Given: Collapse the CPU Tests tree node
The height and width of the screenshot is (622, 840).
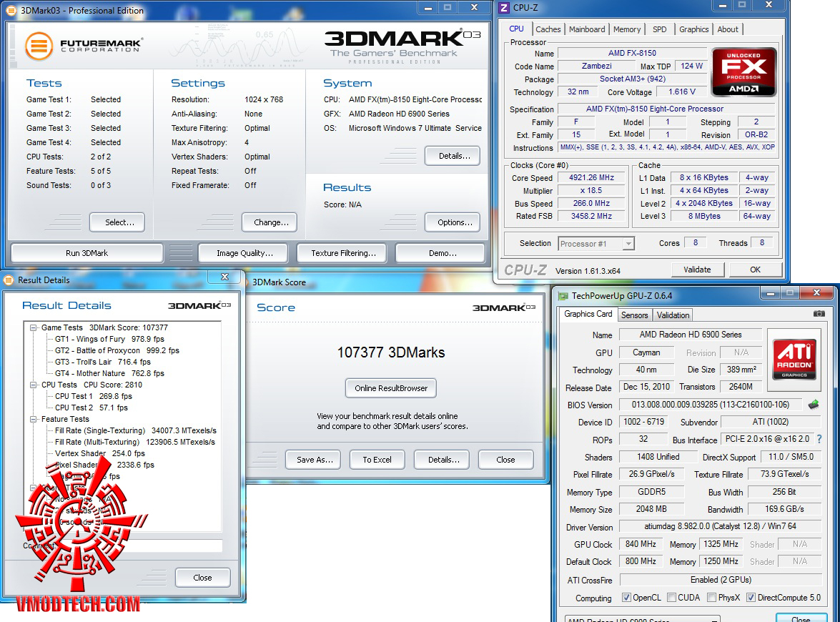Looking at the screenshot, I should coord(34,385).
